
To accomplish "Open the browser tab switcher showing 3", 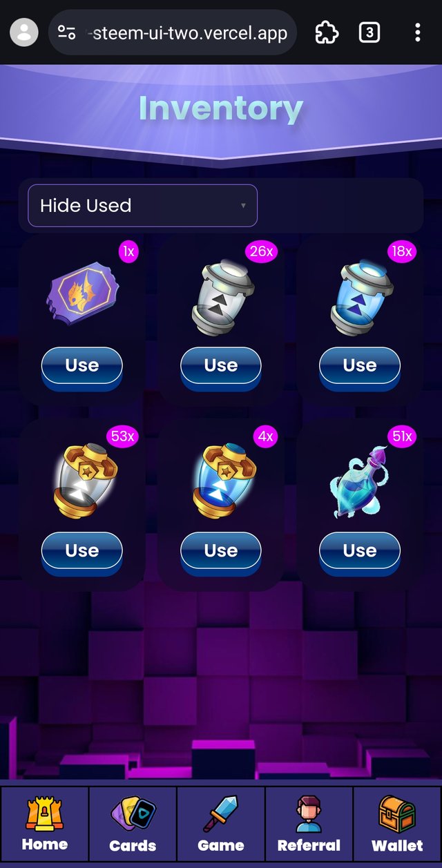I will (x=369, y=32).
